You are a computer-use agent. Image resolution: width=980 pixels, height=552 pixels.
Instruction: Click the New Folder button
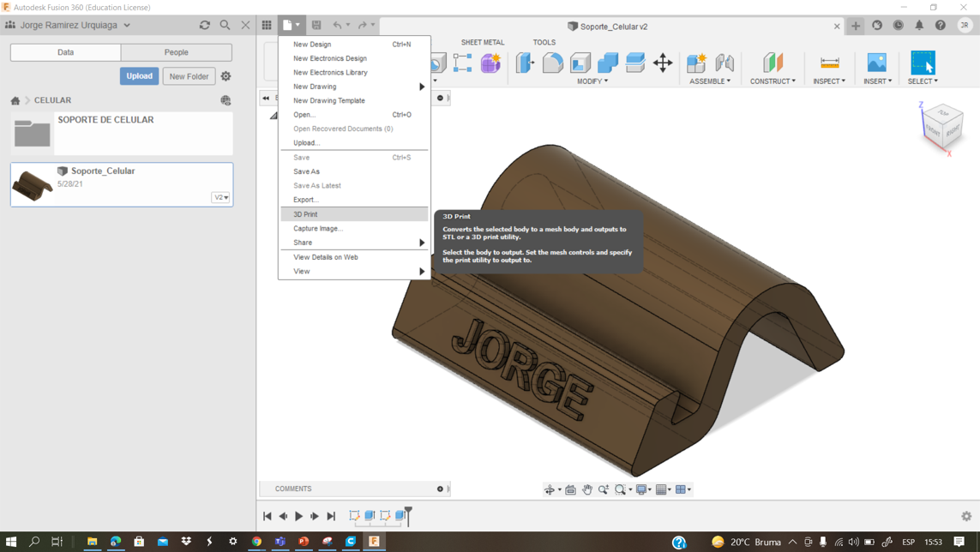click(x=189, y=76)
